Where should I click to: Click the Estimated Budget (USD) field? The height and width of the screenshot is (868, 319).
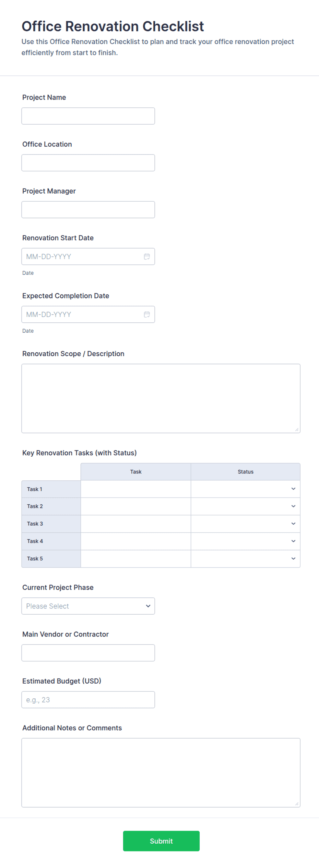point(88,700)
